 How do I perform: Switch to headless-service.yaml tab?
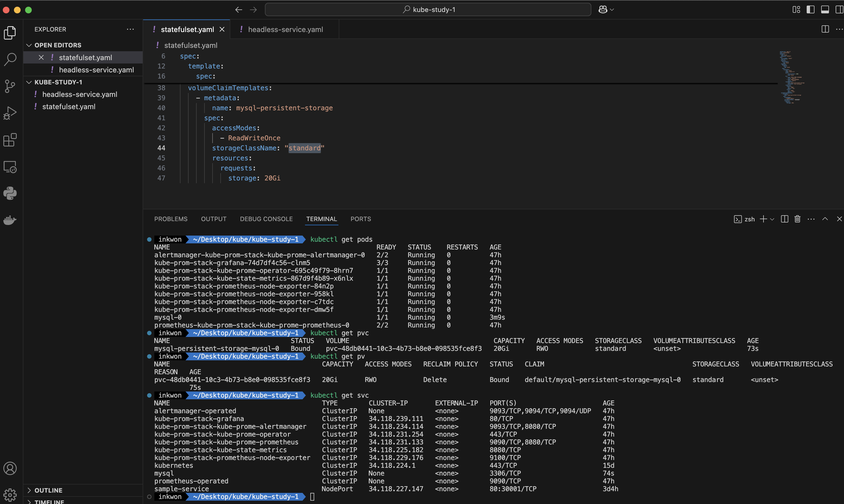285,30
